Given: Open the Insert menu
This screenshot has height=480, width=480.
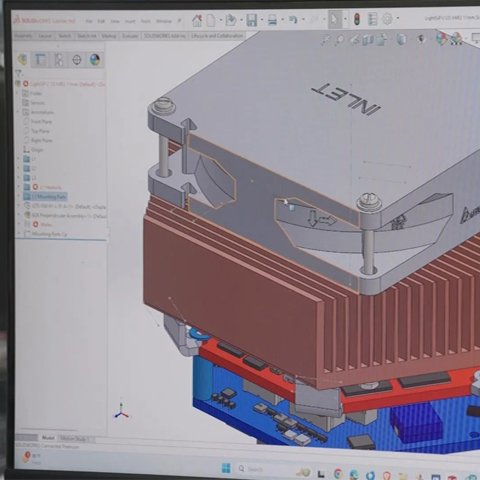Looking at the screenshot, I should (x=130, y=21).
